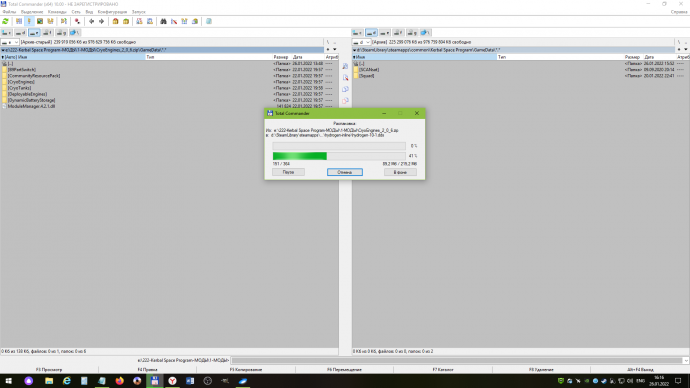690x388 pixels.
Task: Click the F8 Удаление button
Action: [541, 370]
